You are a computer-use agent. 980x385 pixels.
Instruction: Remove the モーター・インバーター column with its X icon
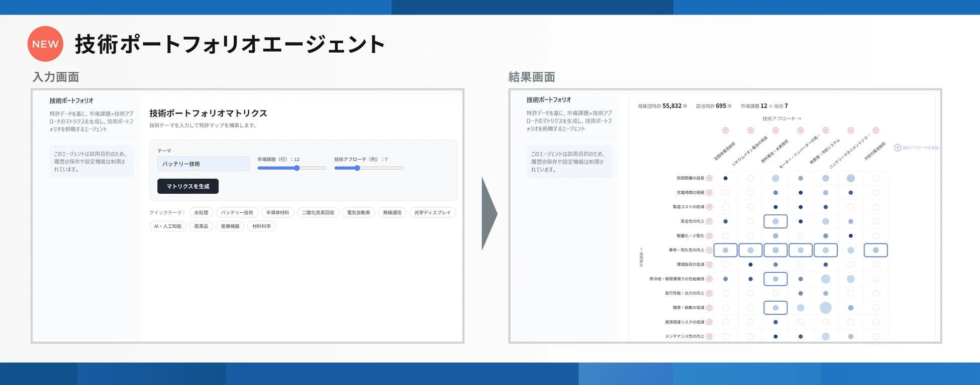click(801, 131)
